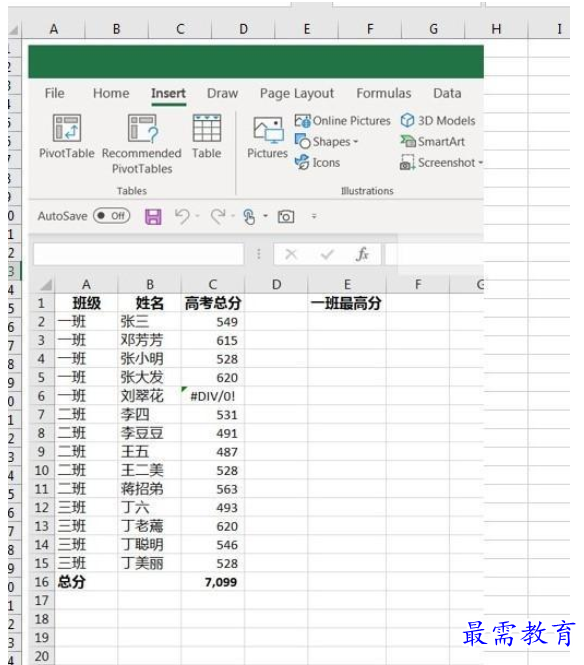The image size is (584, 665).
Task: Switch to the Draw tab
Action: pyautogui.click(x=222, y=93)
